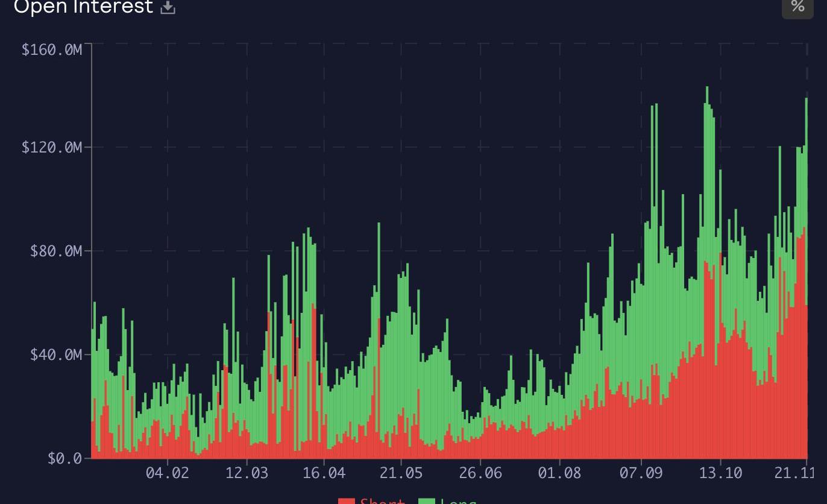Click the $80.0M y-axis label

click(56, 251)
